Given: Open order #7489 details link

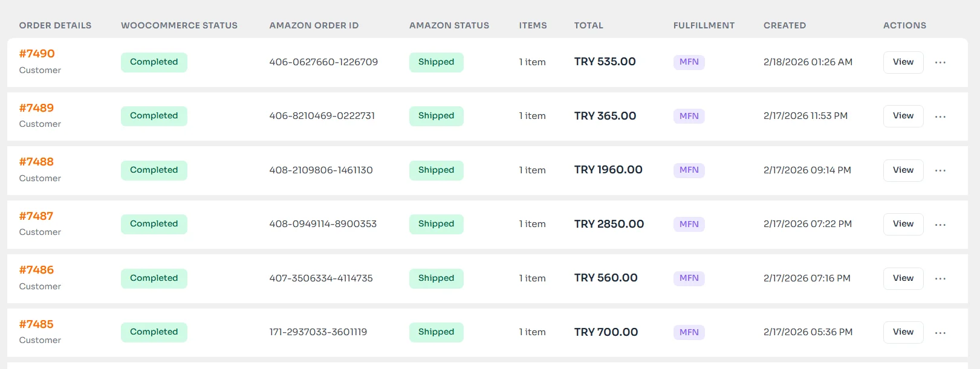Looking at the screenshot, I should [x=36, y=108].
